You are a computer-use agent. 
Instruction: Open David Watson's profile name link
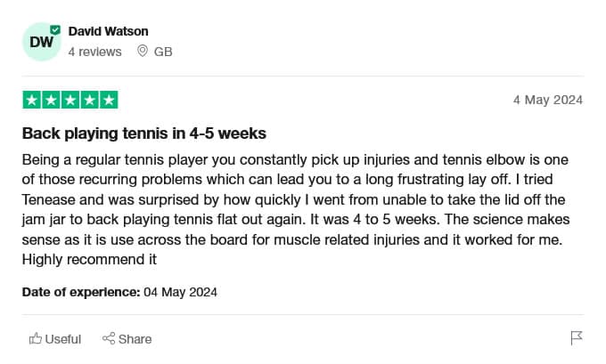[108, 31]
